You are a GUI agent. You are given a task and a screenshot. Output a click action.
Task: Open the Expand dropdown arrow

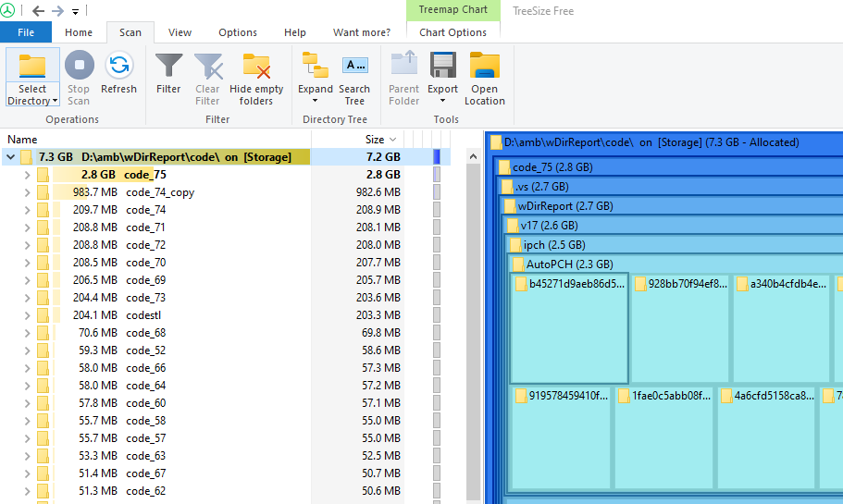tap(315, 101)
